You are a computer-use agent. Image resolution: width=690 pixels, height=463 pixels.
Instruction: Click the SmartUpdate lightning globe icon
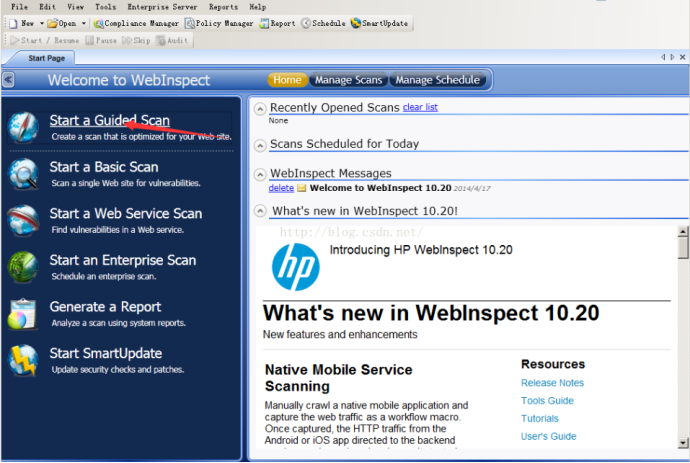point(22,360)
